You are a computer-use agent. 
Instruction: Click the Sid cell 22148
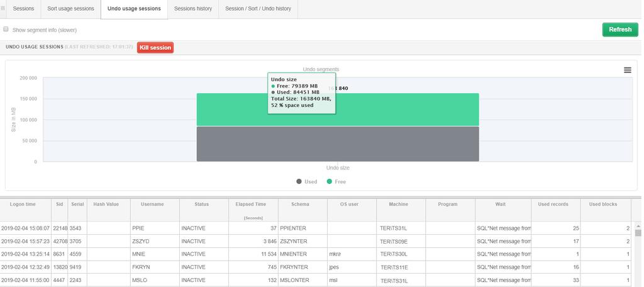pyautogui.click(x=60, y=228)
